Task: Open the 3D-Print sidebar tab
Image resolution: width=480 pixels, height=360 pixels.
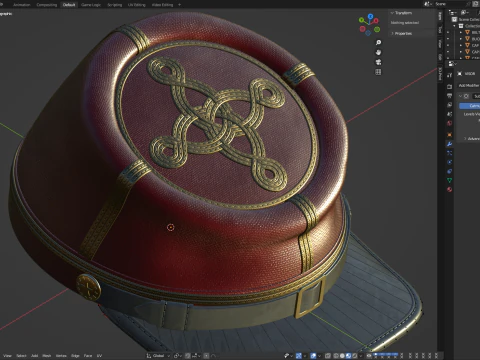Action: click(440, 74)
